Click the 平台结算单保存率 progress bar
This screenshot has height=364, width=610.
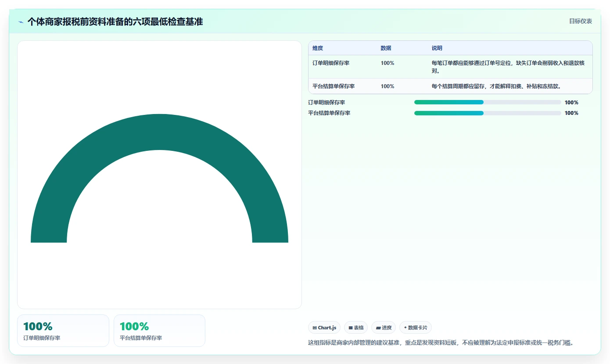(x=488, y=113)
